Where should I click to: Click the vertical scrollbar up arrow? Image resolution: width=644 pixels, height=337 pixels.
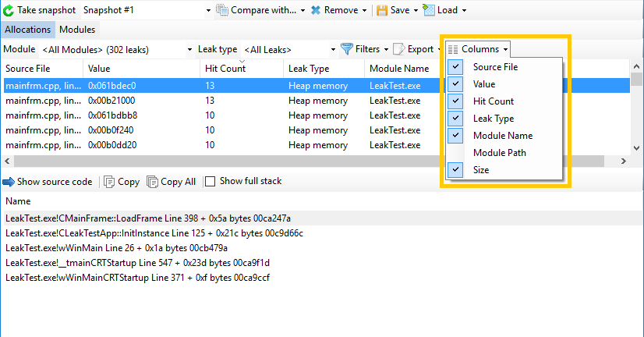click(x=637, y=66)
